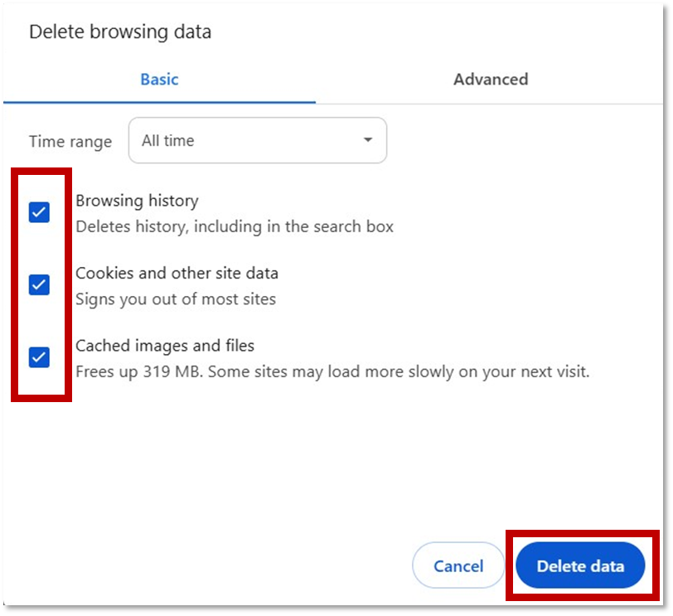
Task: Click the "Time range" label text
Action: (x=70, y=142)
